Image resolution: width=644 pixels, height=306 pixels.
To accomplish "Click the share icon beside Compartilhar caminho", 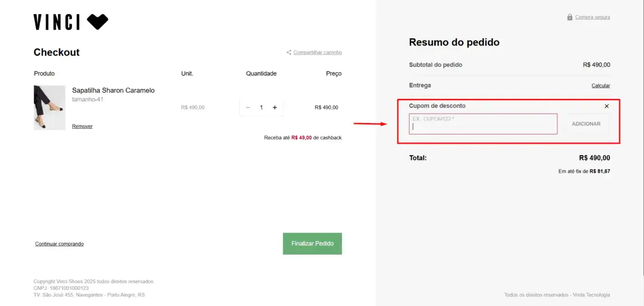I will [x=289, y=52].
